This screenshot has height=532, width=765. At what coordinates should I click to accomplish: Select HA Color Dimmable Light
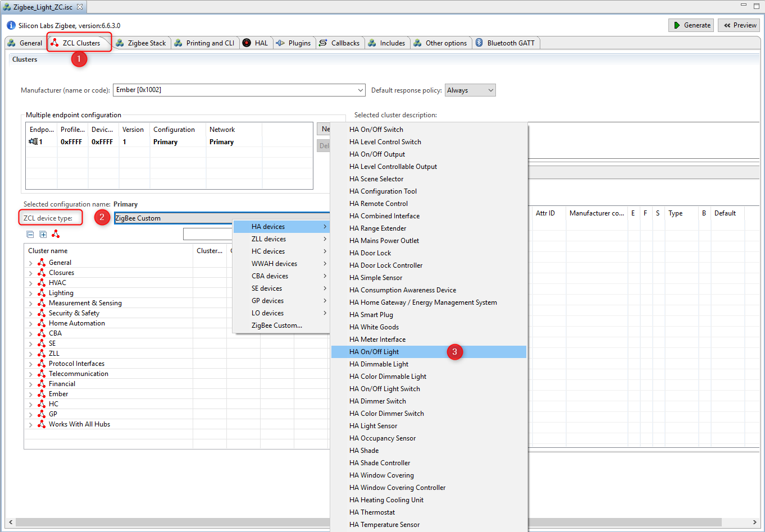pos(429,377)
